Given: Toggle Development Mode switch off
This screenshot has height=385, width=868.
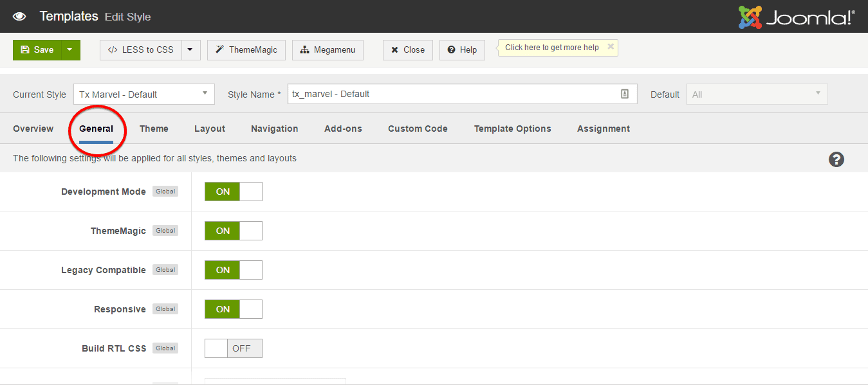Looking at the screenshot, I should pyautogui.click(x=233, y=192).
